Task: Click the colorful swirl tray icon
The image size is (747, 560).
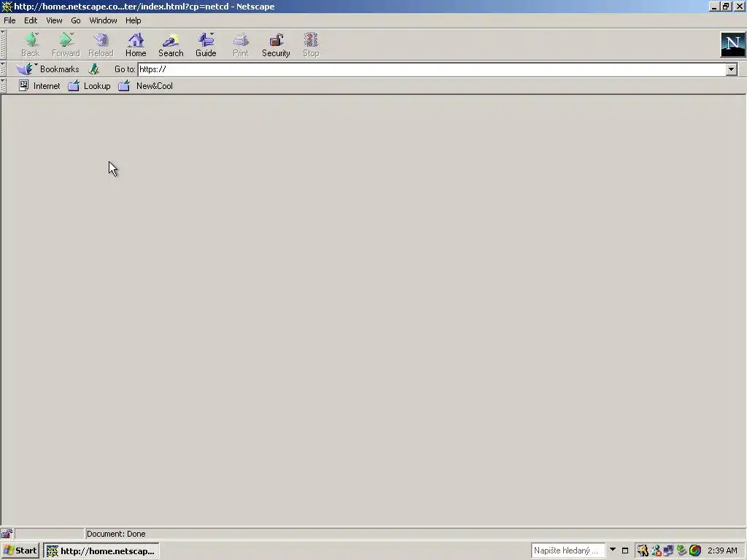Action: (695, 551)
